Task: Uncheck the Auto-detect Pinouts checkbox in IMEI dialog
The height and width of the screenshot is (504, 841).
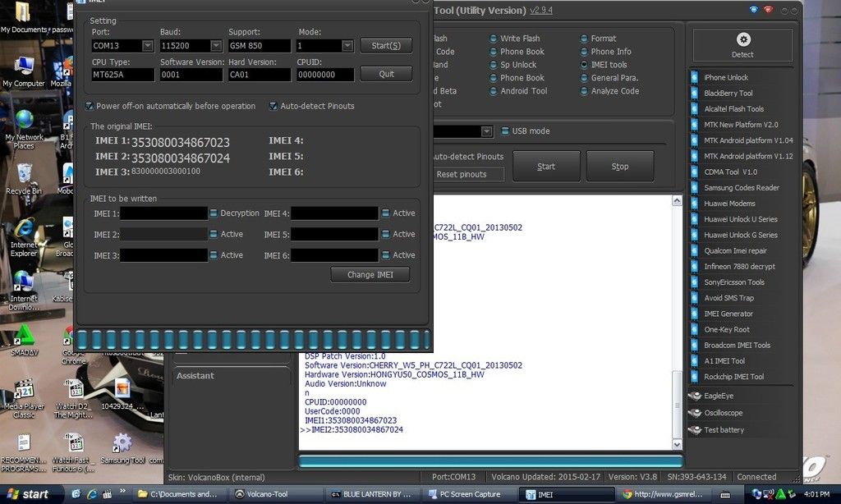Action: [x=273, y=106]
